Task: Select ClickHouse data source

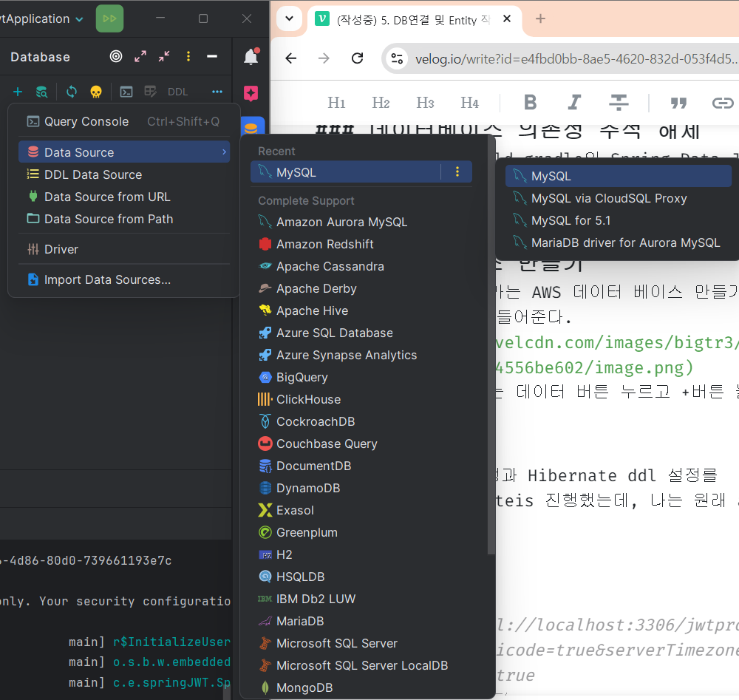Action: (x=361, y=399)
